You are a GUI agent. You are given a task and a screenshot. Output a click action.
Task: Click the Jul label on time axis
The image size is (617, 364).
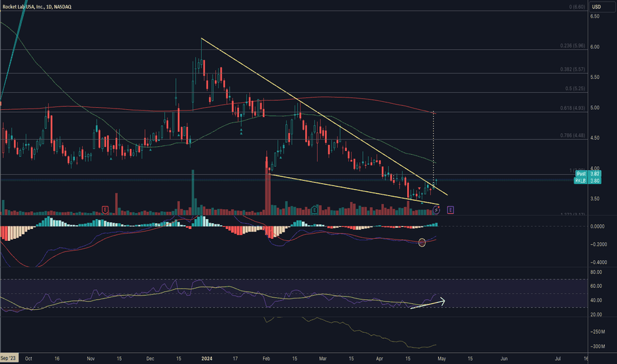pos(557,359)
